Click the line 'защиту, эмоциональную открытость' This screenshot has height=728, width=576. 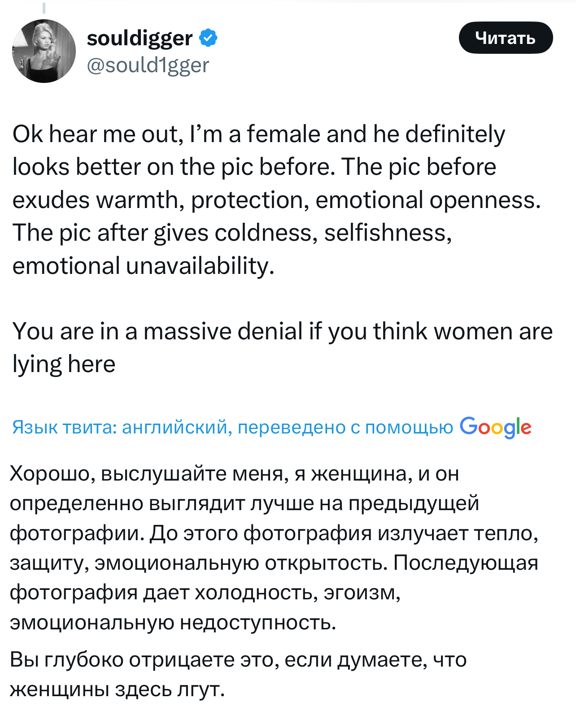274,563
